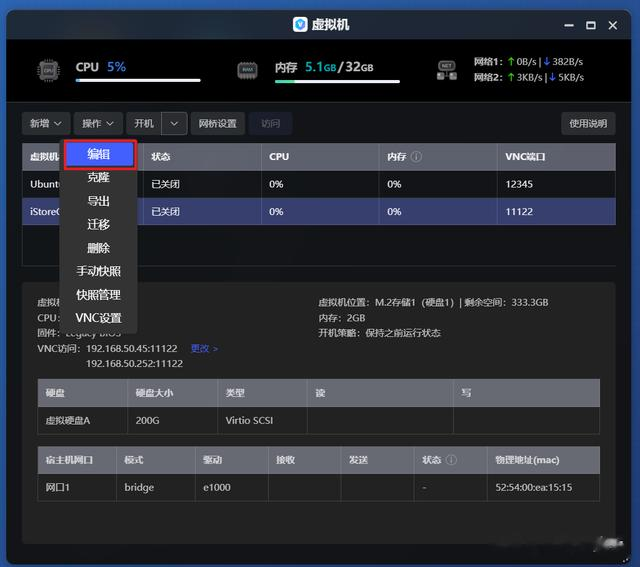The height and width of the screenshot is (567, 640).
Task: Click the network NET icon
Action: [x=447, y=70]
